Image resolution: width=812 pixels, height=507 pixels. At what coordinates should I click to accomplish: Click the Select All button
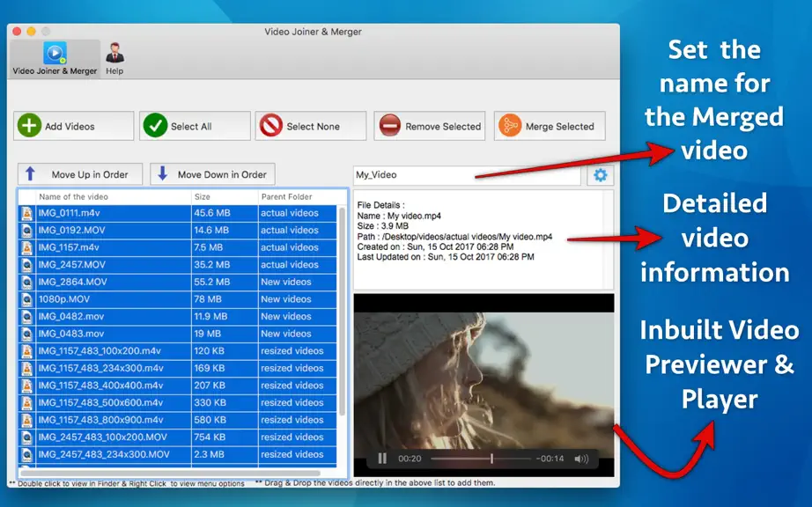[x=195, y=126]
